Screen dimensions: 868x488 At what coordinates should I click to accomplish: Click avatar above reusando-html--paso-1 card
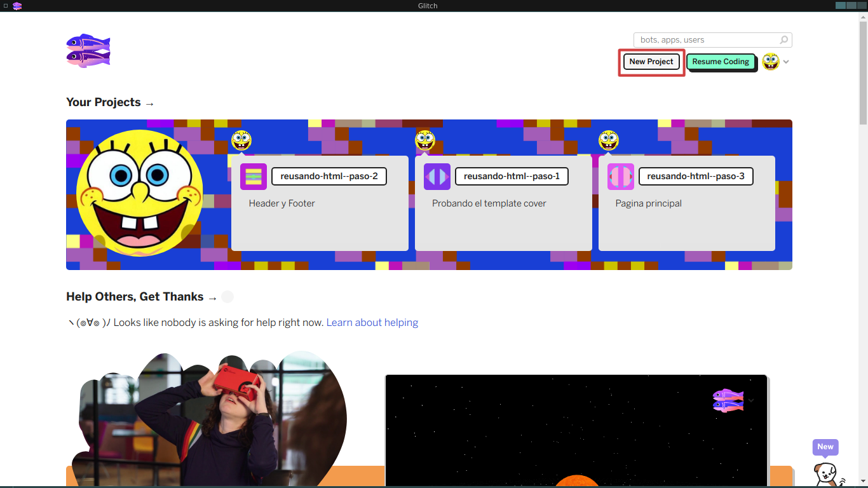pyautogui.click(x=425, y=140)
